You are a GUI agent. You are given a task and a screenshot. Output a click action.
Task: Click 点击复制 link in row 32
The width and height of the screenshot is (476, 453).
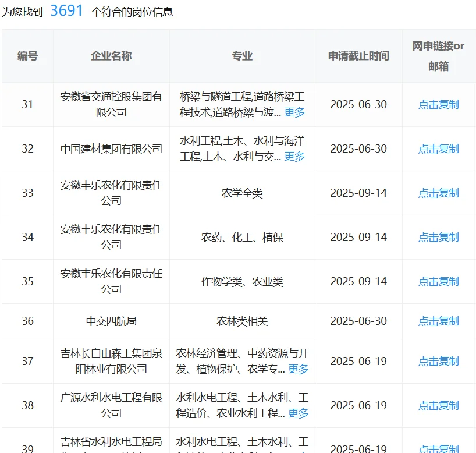[438, 149]
